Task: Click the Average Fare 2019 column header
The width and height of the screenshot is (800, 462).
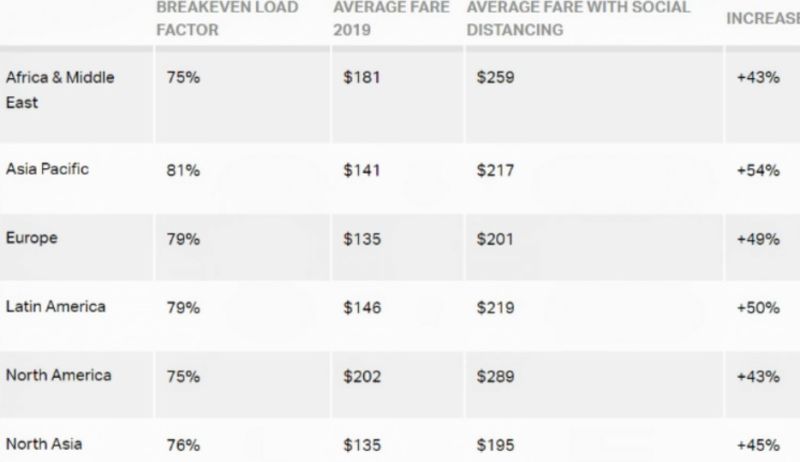Action: tap(391, 18)
